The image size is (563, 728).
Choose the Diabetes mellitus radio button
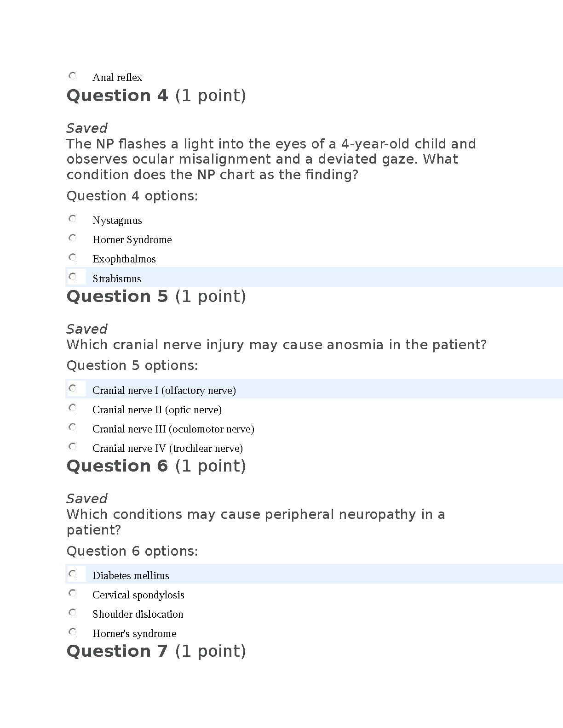coord(73,574)
